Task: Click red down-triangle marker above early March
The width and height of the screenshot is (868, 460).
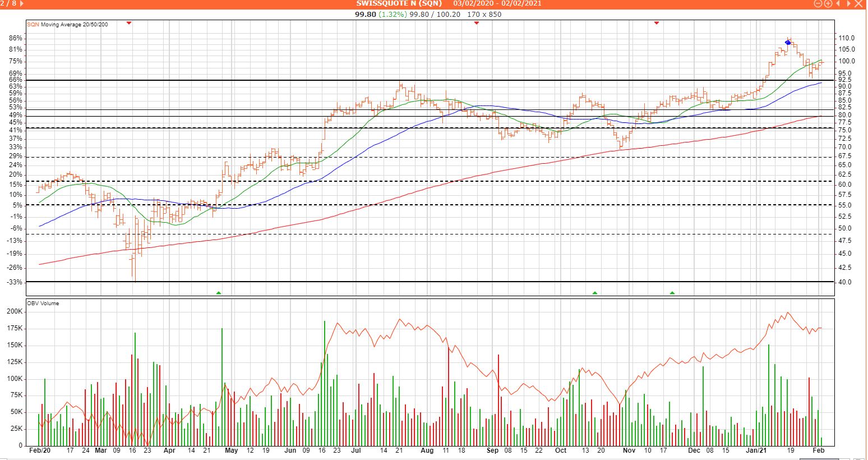Action: (129, 23)
